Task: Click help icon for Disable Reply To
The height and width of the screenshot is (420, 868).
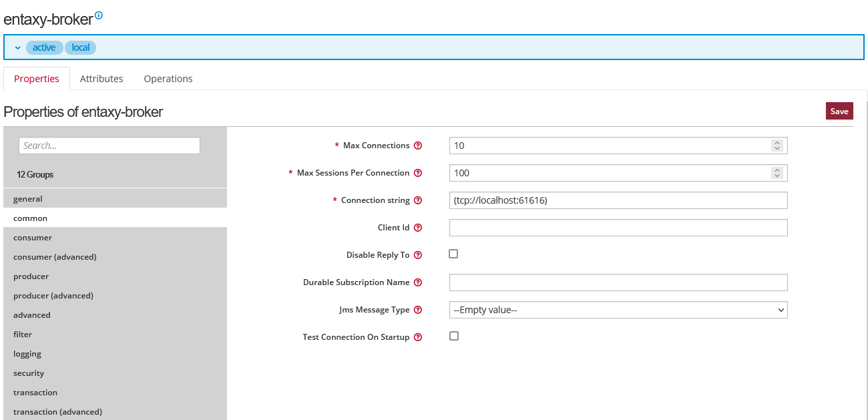Action: click(x=418, y=255)
